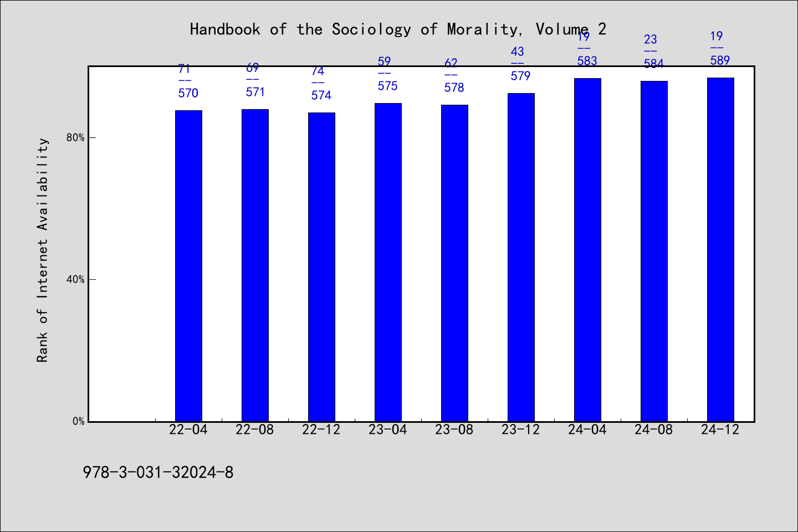Image resolution: width=798 pixels, height=532 pixels.
Task: Click the x-axis label 24-04
Action: tap(587, 430)
